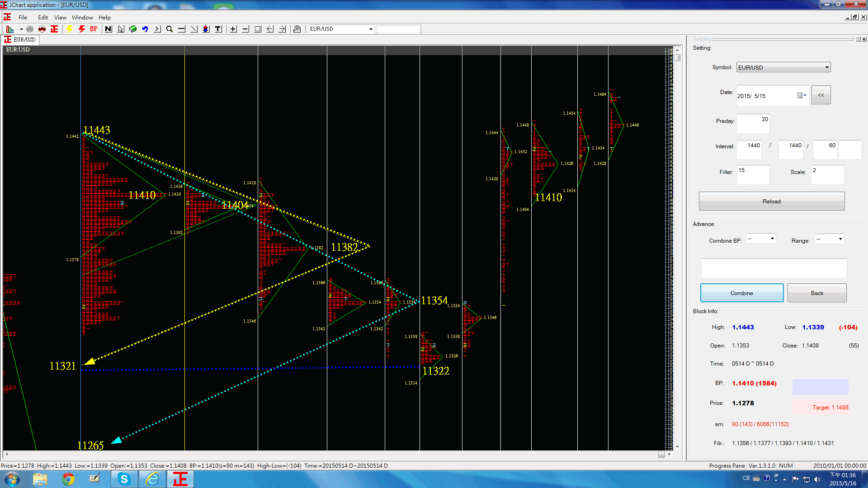Click the left arrow scroll-back icon

point(270,29)
